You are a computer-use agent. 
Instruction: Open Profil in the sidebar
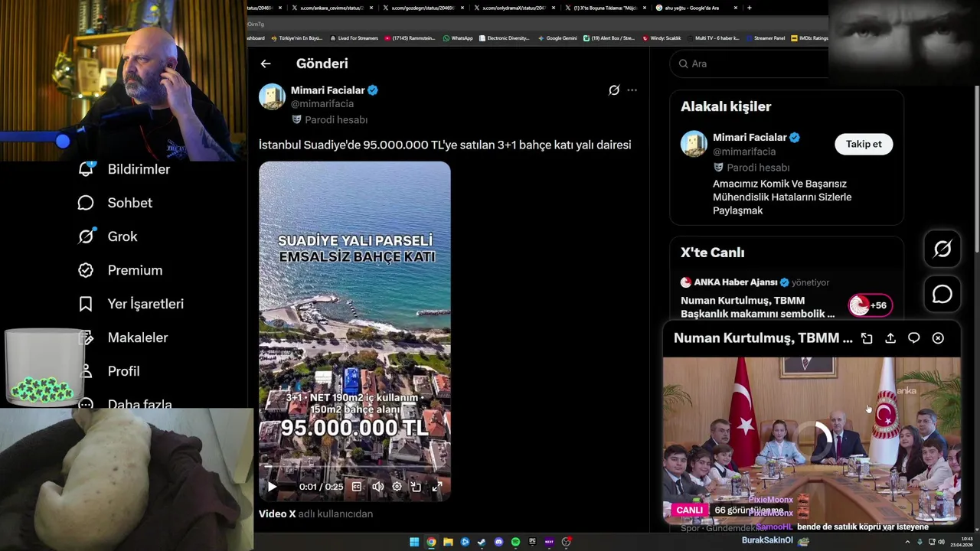(123, 371)
